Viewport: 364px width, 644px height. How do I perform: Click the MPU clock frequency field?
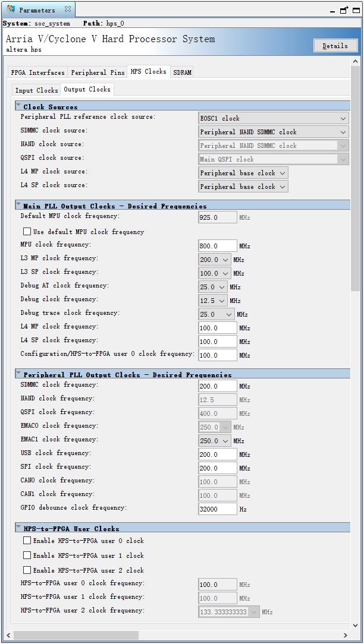click(218, 246)
